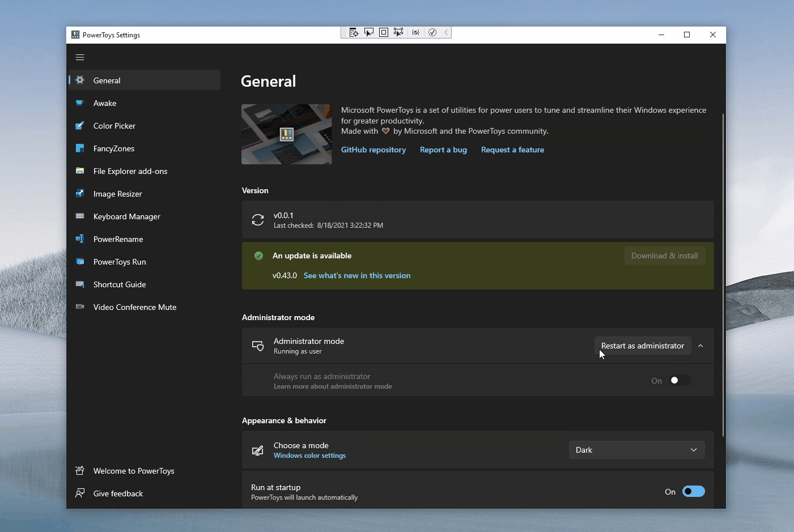Select Shortcut Guide in the sidebar
794x532 pixels.
(145, 284)
